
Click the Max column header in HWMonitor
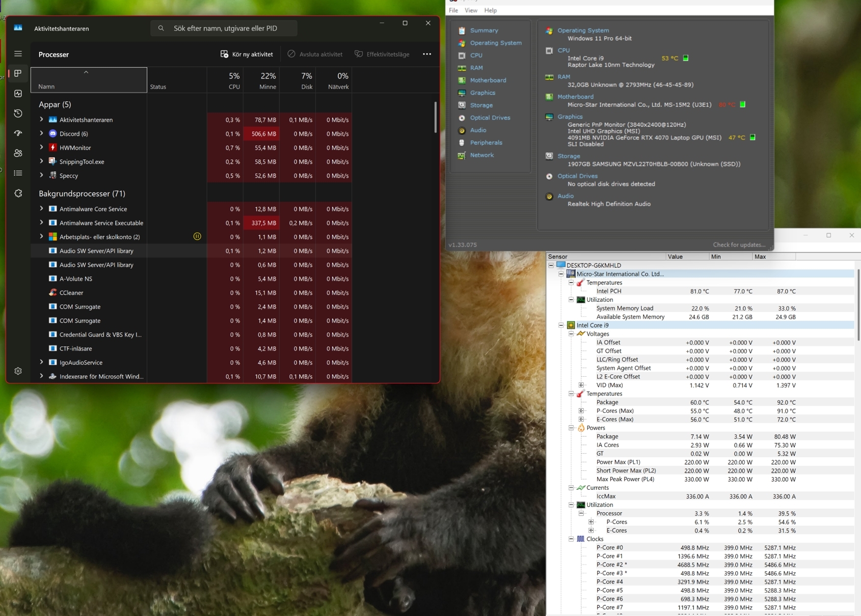coord(773,257)
